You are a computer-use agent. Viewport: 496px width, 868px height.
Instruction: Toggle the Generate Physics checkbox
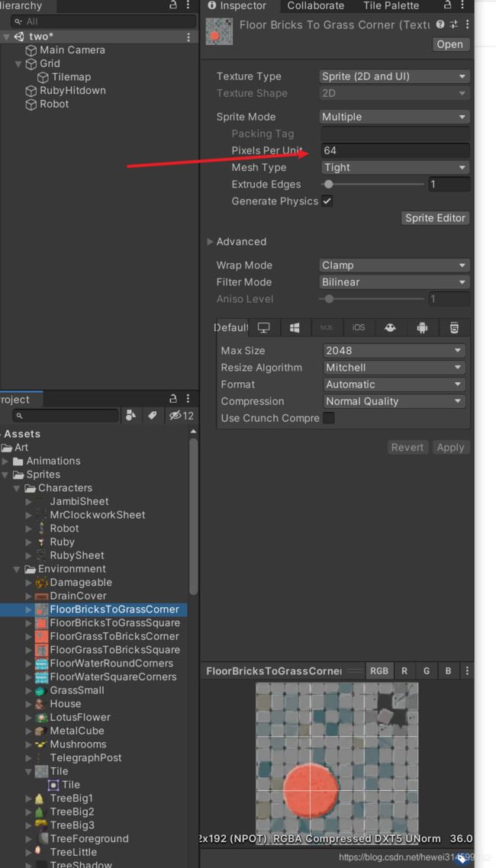(x=327, y=201)
